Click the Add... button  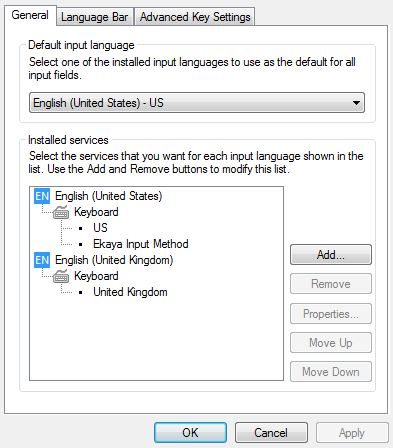pos(331,255)
